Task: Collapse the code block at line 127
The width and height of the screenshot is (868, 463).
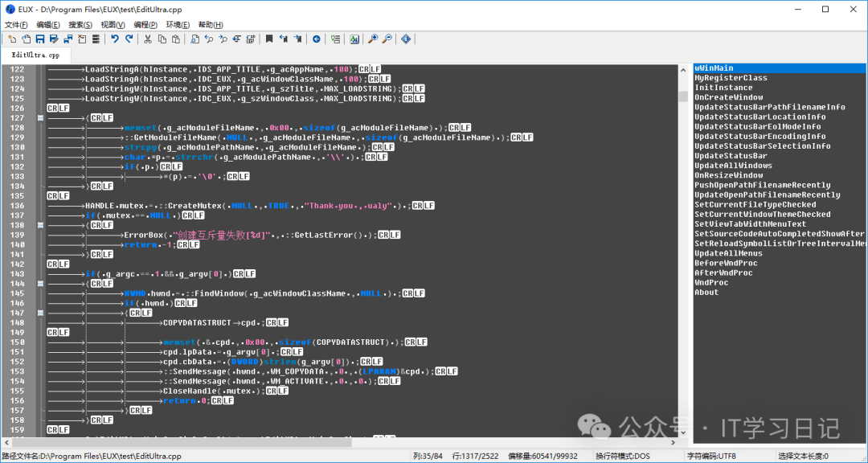Action: pyautogui.click(x=40, y=118)
